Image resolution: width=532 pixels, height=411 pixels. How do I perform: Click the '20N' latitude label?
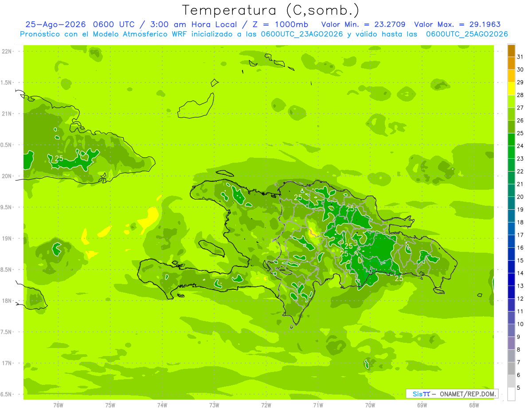coord(6,176)
